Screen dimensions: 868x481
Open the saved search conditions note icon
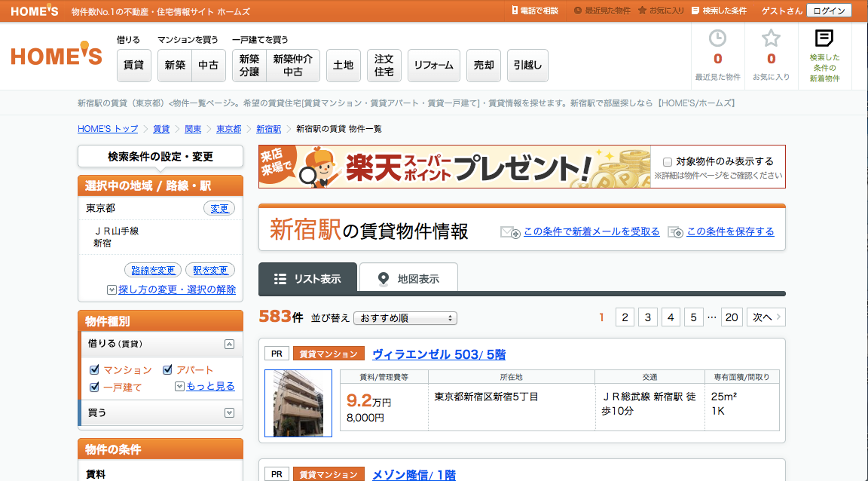(824, 38)
